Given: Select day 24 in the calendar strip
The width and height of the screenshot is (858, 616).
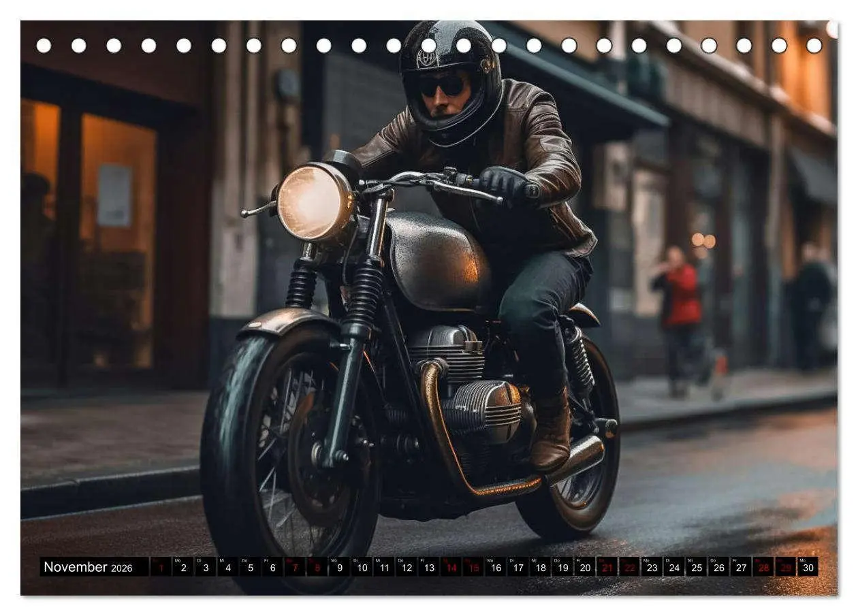Looking at the screenshot, I should coord(673,567).
